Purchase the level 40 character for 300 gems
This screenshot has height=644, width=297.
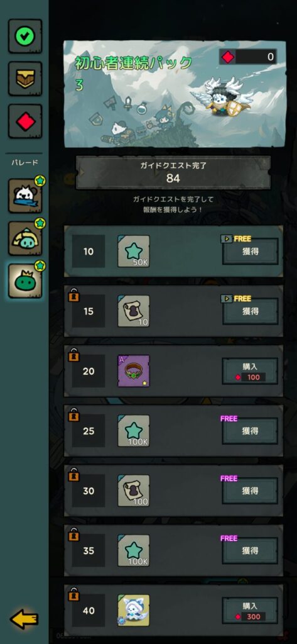pyautogui.click(x=251, y=611)
